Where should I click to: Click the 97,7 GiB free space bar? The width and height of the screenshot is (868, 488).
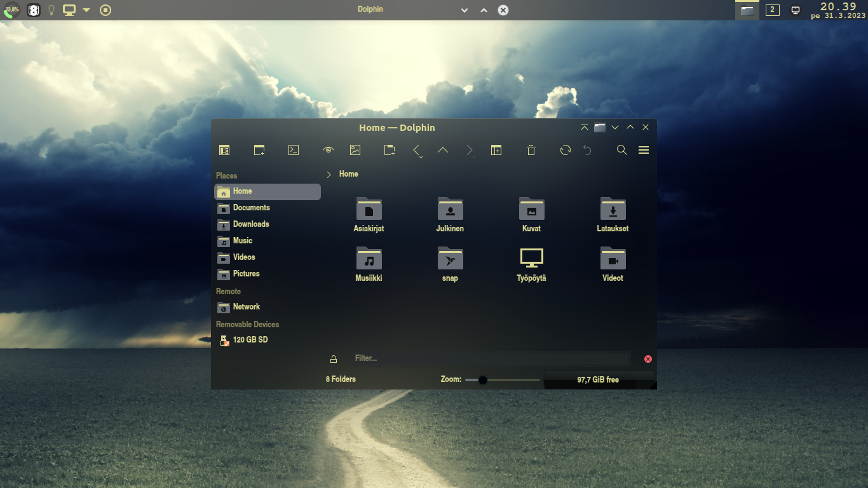[599, 380]
